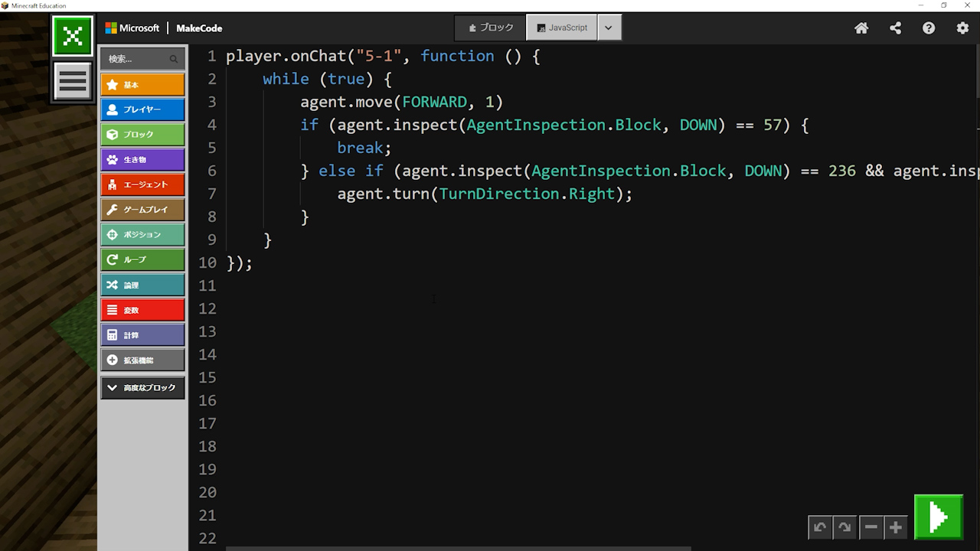Viewport: 980px width, 551px height.
Task: Open the share project dialog
Action: click(895, 28)
